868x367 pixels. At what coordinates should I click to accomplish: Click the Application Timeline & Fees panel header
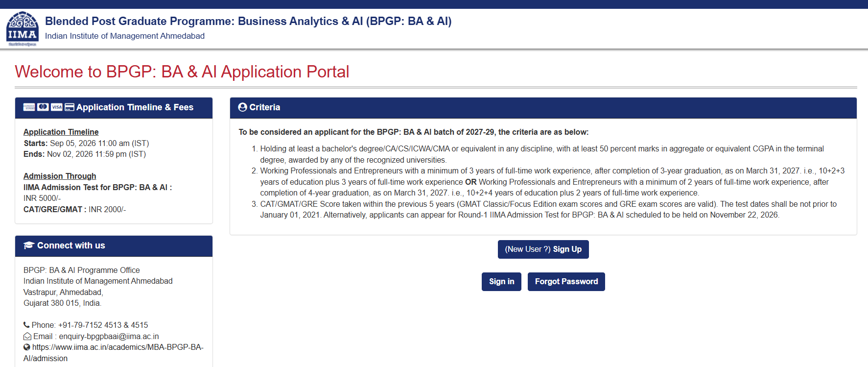[114, 108]
